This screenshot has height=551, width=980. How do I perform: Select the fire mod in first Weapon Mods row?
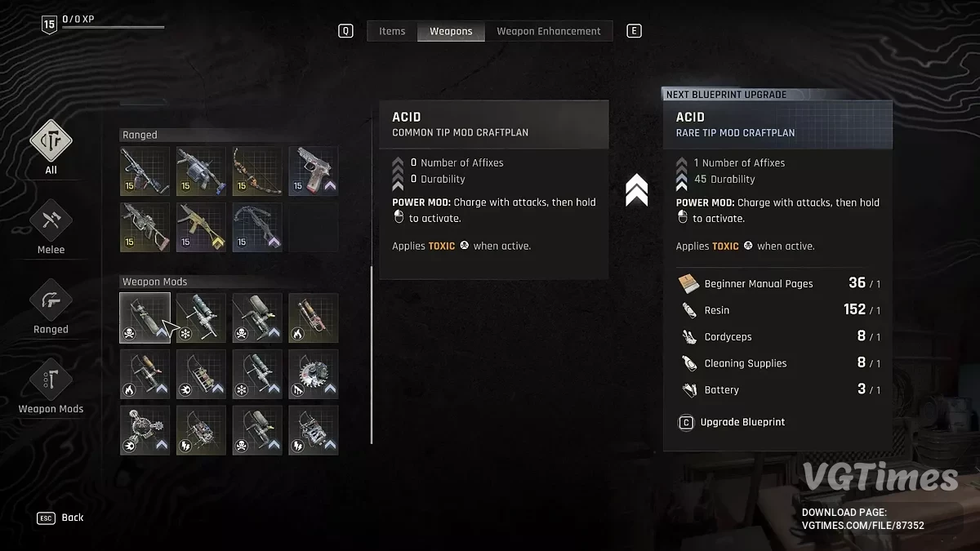(x=314, y=318)
